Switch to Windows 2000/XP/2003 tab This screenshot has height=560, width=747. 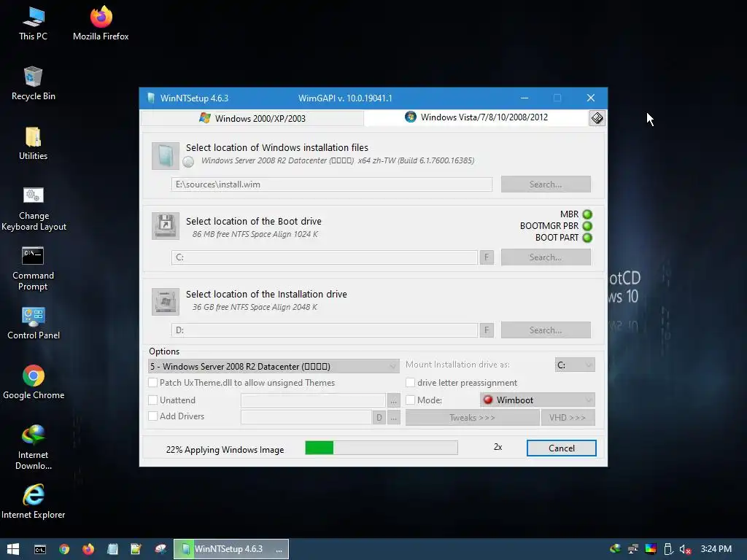252,118
